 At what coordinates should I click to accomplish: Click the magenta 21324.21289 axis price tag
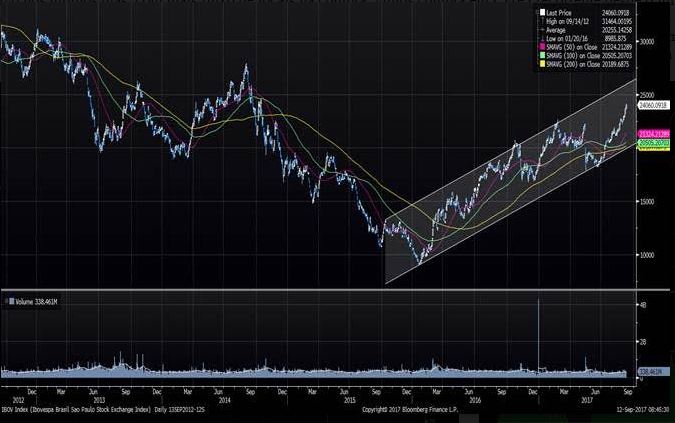[653, 133]
